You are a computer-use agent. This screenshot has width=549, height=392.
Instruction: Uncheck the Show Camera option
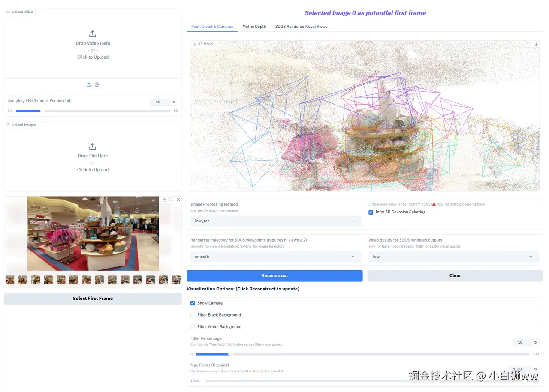(193, 303)
